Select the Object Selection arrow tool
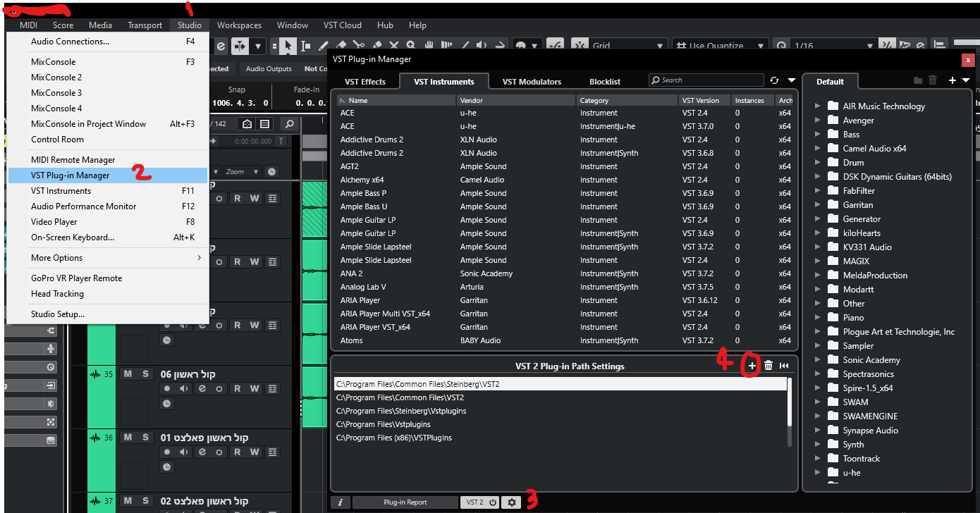Screen dimensions: 980x513 coord(288,46)
